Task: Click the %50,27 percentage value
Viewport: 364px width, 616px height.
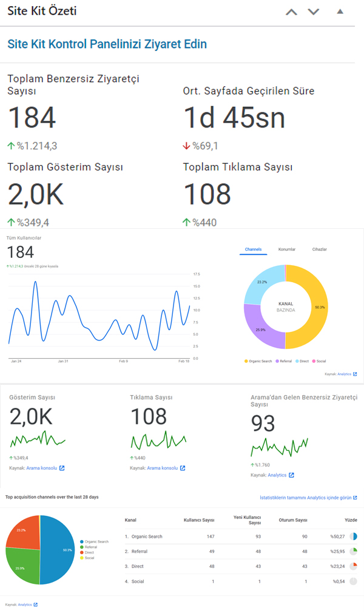Action: 337,536
